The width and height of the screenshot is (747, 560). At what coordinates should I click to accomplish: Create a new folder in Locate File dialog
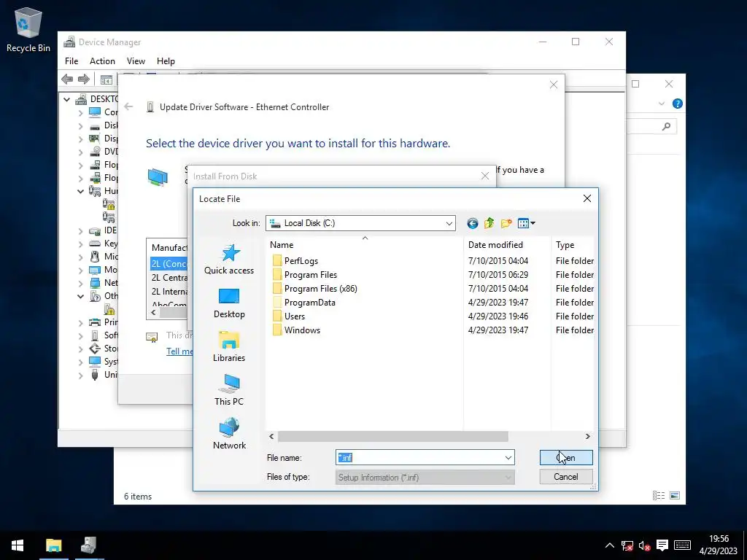pos(506,223)
